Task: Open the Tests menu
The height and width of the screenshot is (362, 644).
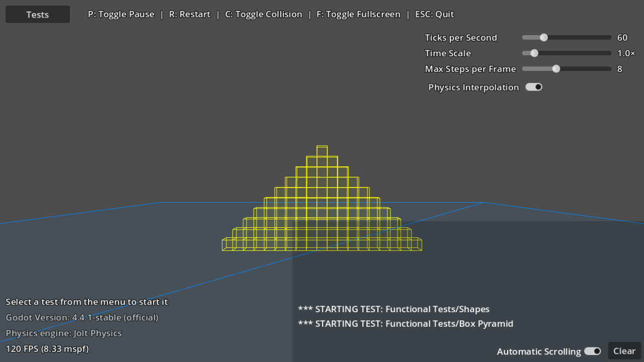Action: pos(37,14)
